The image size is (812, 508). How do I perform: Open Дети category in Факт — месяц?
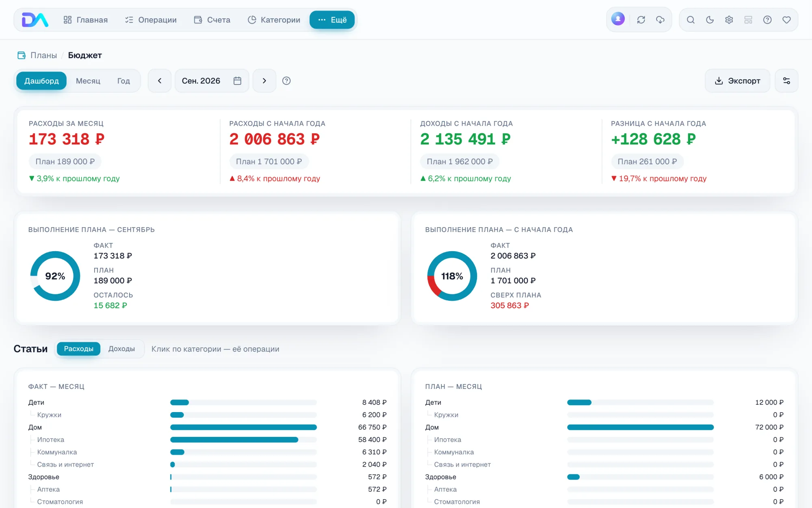tap(36, 402)
